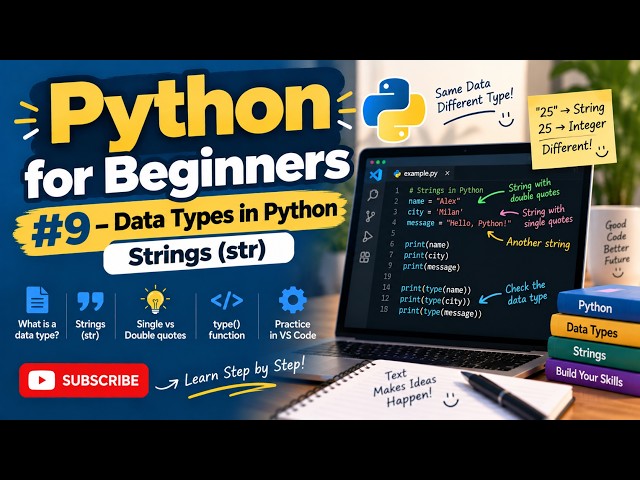This screenshot has width=640, height=480.
Task: Click the 'Single vs Double quotes' label
Action: click(x=155, y=329)
